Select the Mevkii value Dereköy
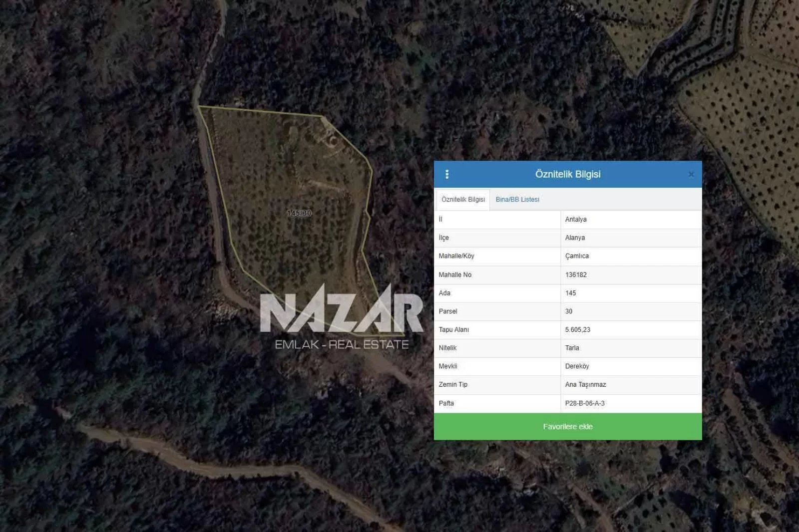 (577, 366)
